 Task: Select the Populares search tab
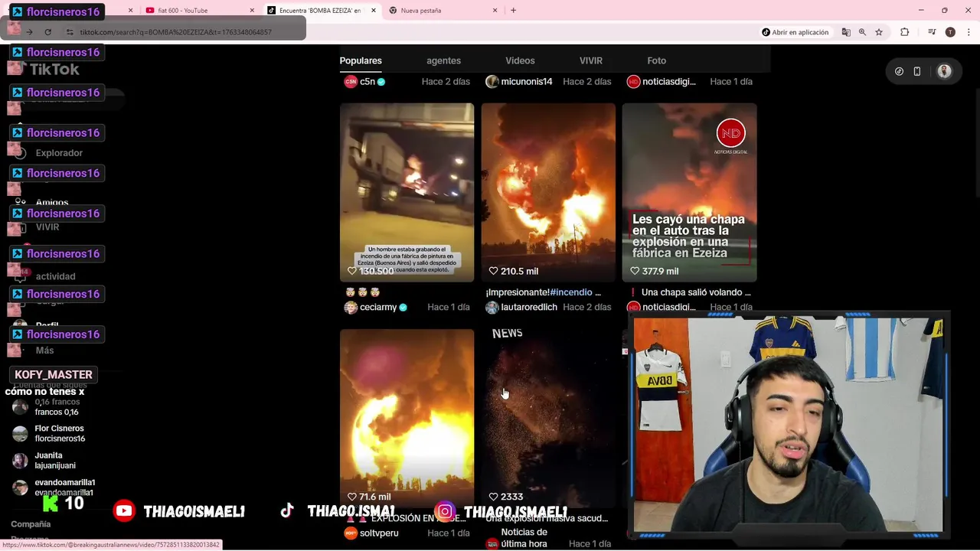pos(361,60)
